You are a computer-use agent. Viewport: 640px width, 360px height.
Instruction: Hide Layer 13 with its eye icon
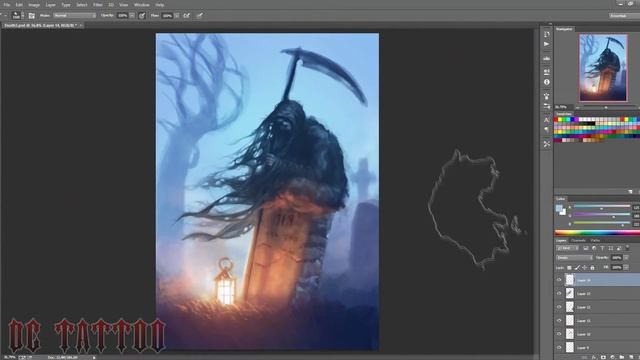click(x=559, y=293)
